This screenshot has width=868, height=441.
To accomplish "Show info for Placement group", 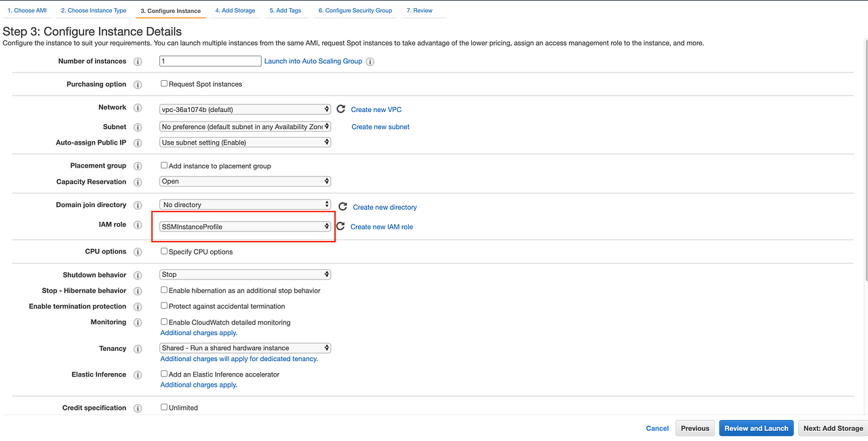I will tap(138, 166).
